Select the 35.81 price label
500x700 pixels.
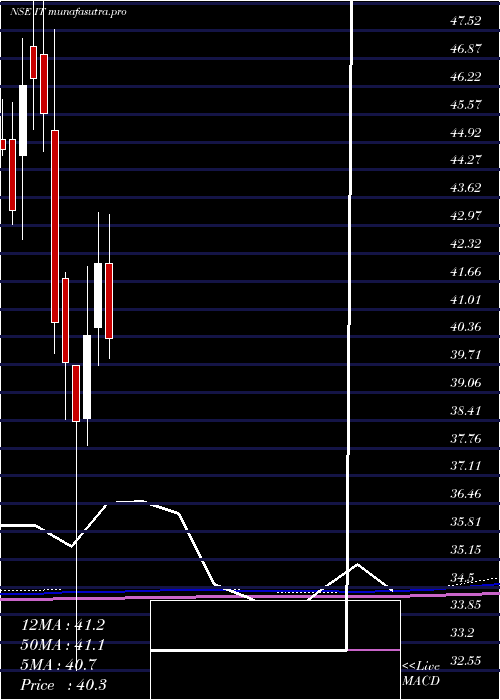(x=465, y=522)
